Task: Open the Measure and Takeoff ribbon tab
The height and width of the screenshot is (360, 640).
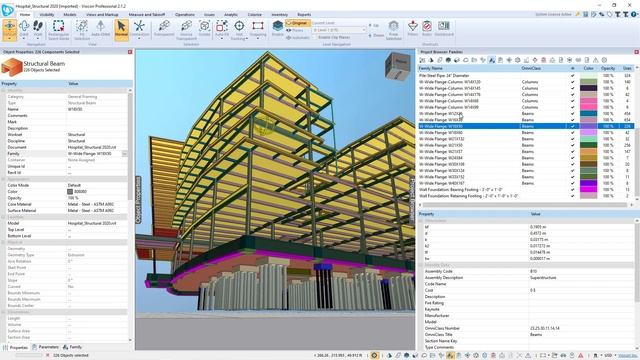Action: [x=147, y=14]
